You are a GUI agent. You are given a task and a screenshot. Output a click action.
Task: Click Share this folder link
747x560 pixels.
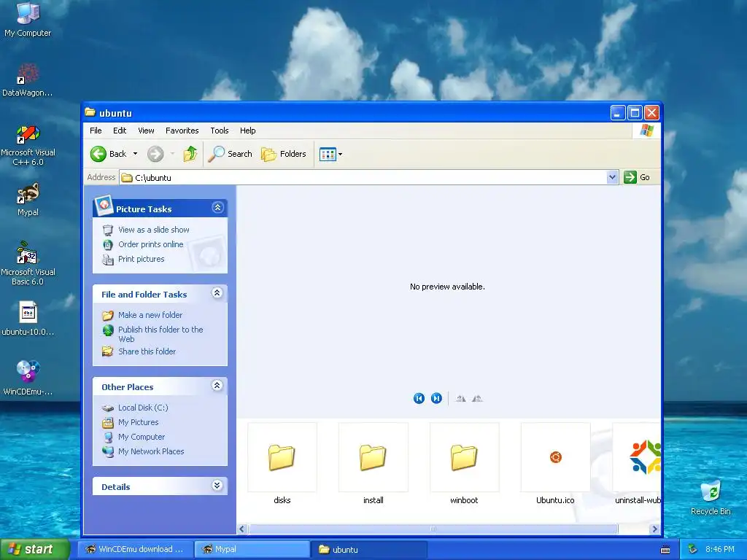click(x=147, y=351)
